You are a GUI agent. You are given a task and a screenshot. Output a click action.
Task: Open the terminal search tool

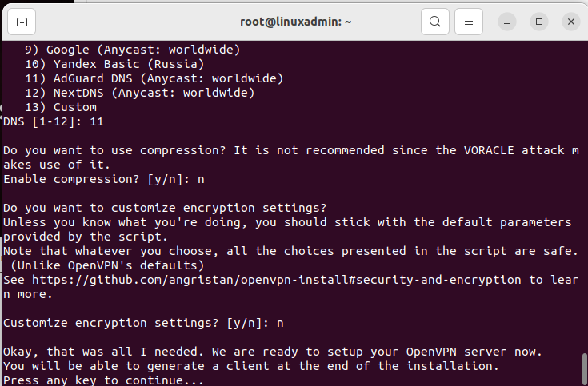[x=435, y=22]
